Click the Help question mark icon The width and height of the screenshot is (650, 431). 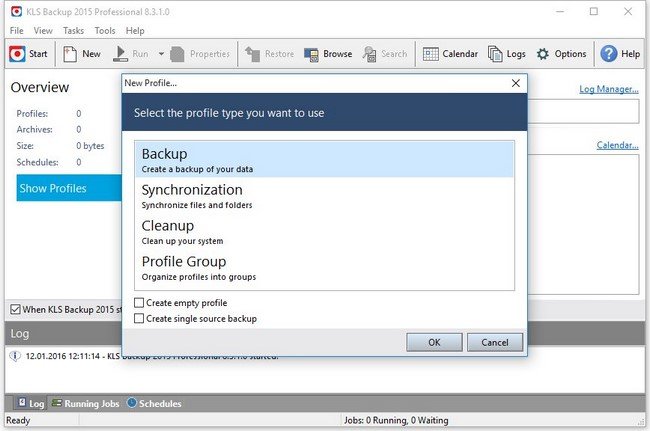[609, 54]
